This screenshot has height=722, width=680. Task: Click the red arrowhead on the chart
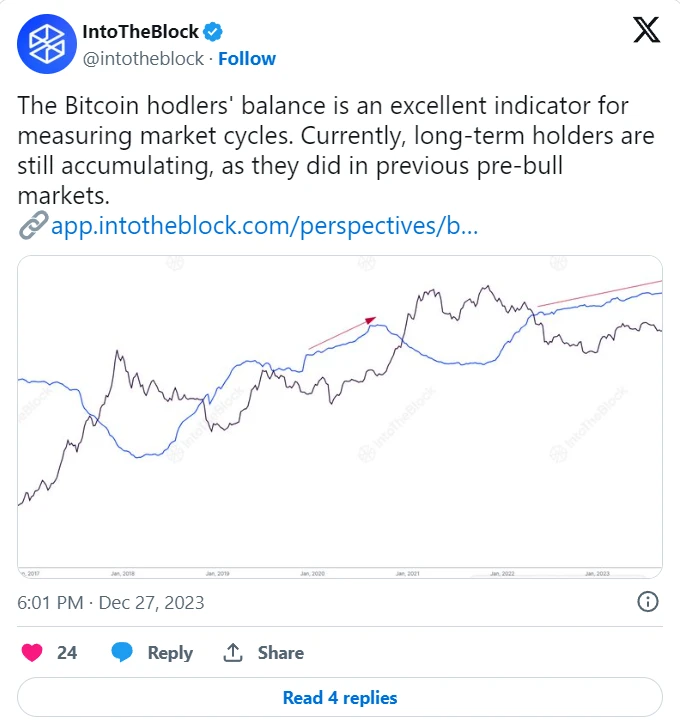pos(370,319)
